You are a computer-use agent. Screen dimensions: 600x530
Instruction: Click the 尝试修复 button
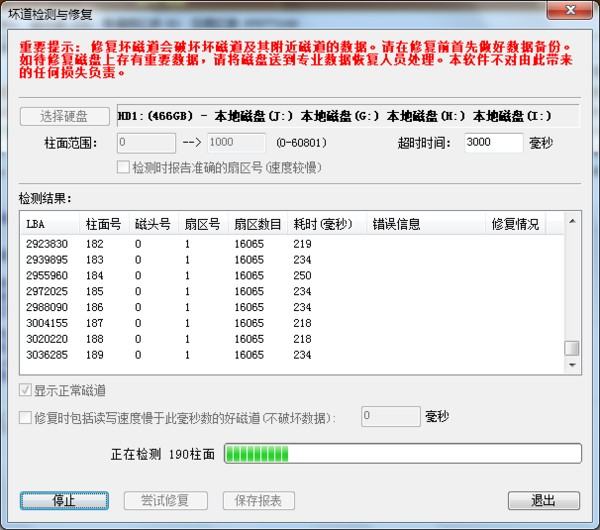166,501
